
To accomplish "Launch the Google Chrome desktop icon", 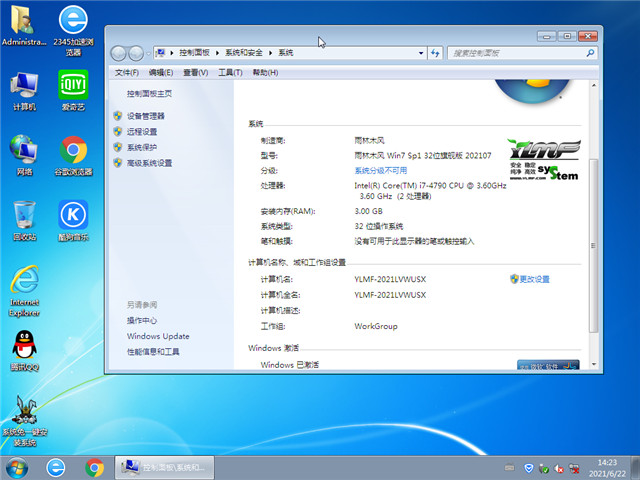I will click(73, 155).
